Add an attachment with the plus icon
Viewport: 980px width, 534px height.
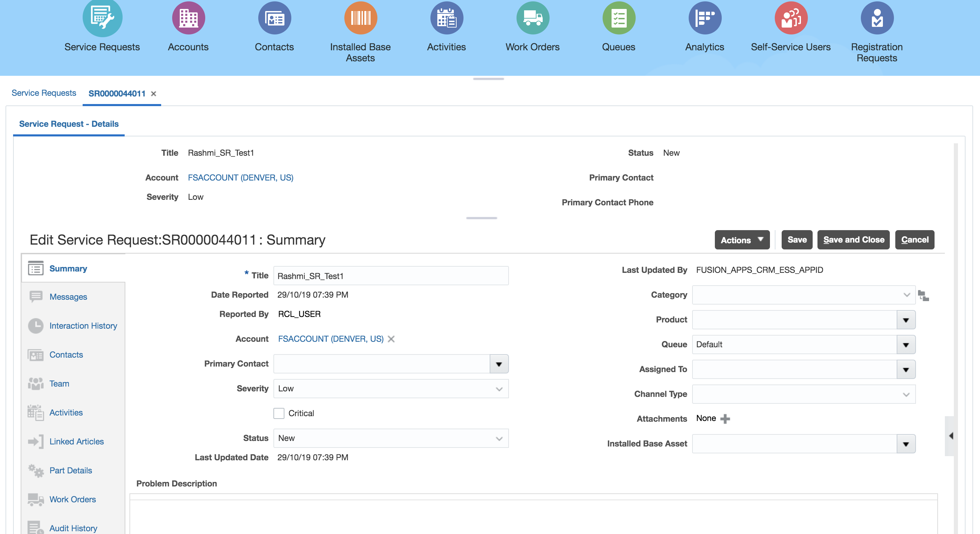click(725, 419)
